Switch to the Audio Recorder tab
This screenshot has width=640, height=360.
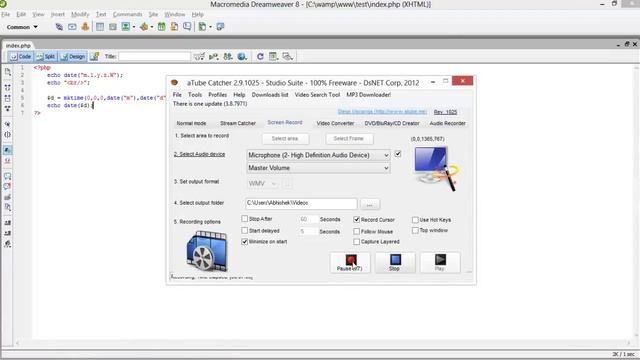(447, 123)
